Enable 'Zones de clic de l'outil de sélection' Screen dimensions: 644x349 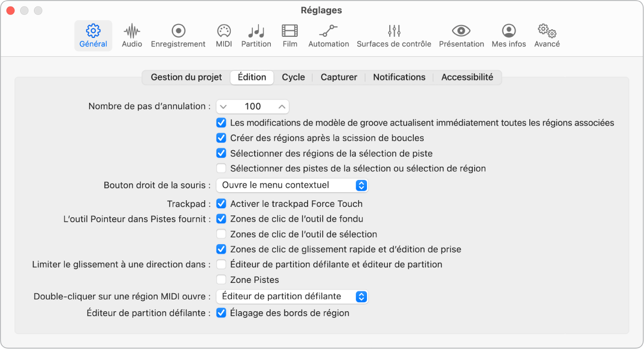tap(221, 234)
